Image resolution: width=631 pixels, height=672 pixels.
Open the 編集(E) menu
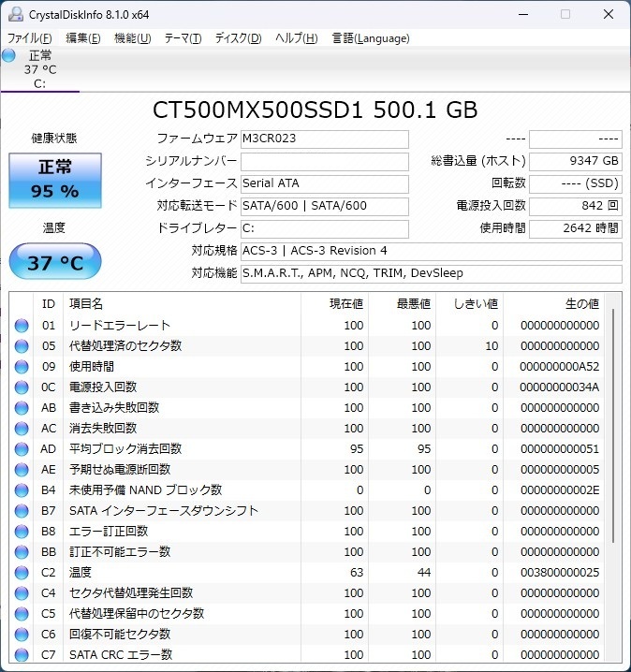[x=83, y=38]
